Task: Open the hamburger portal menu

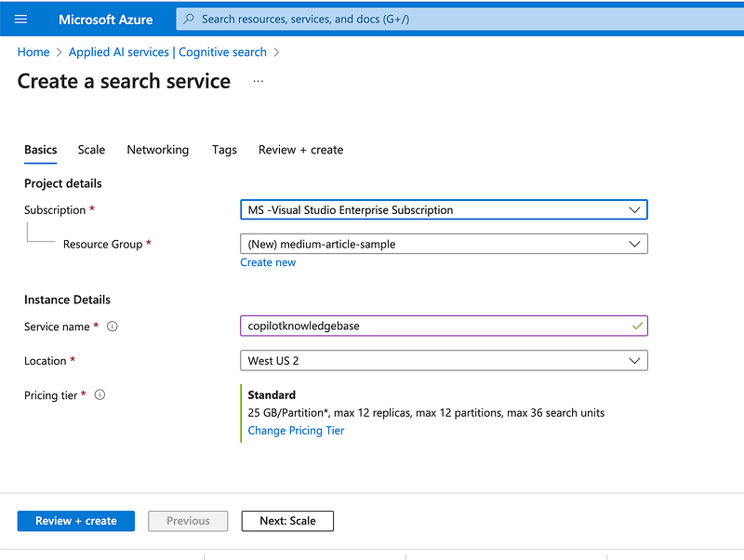Action: (20, 19)
